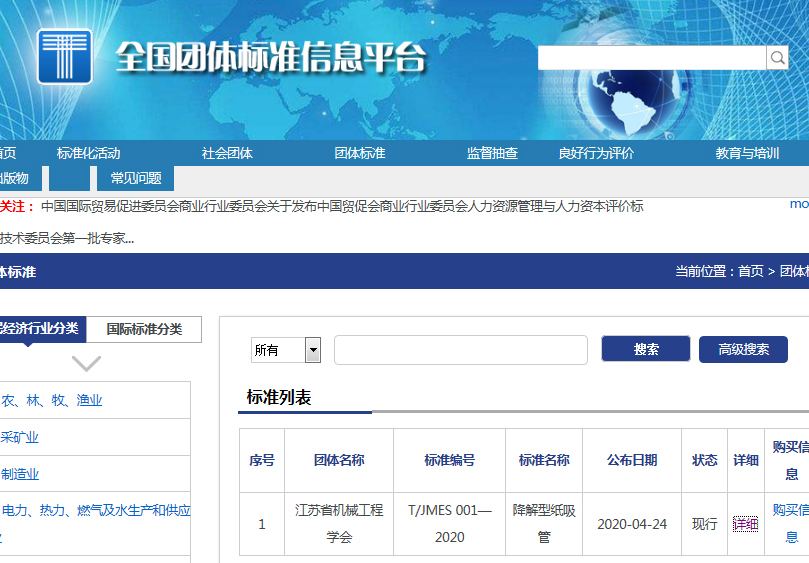Click the 江苏省机械工程学会 cell
This screenshot has height=563, width=809.
pos(339,524)
